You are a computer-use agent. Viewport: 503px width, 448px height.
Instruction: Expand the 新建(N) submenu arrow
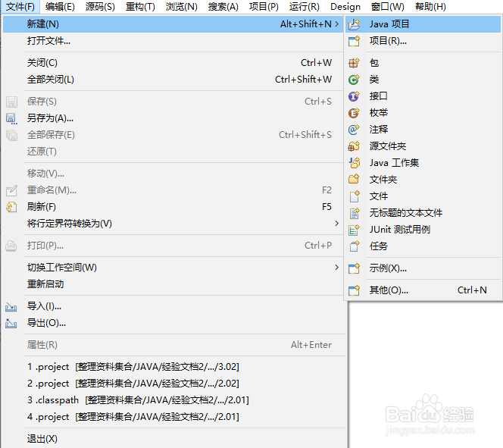[337, 24]
